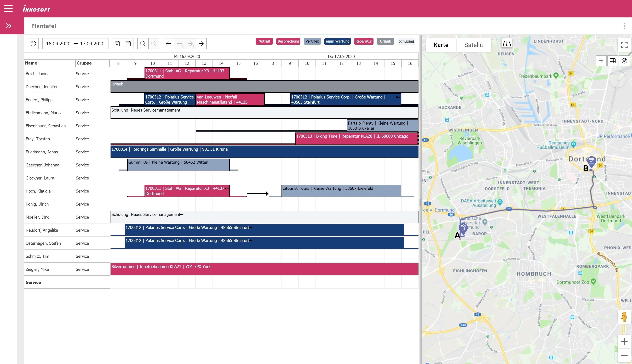Open the map compass icon button
Viewport: 632px width, 364px height.
[x=624, y=61]
